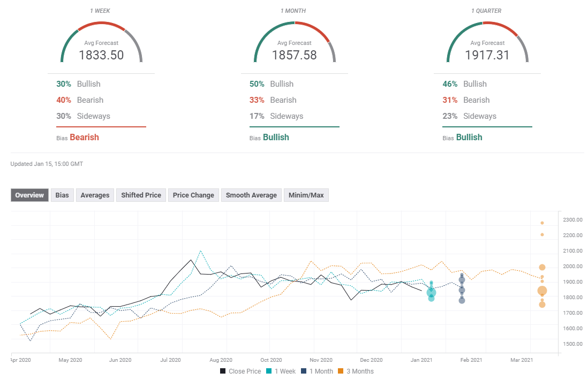Open the Smooth Average tab
Viewport: 588px width, 380px height.
251,195
